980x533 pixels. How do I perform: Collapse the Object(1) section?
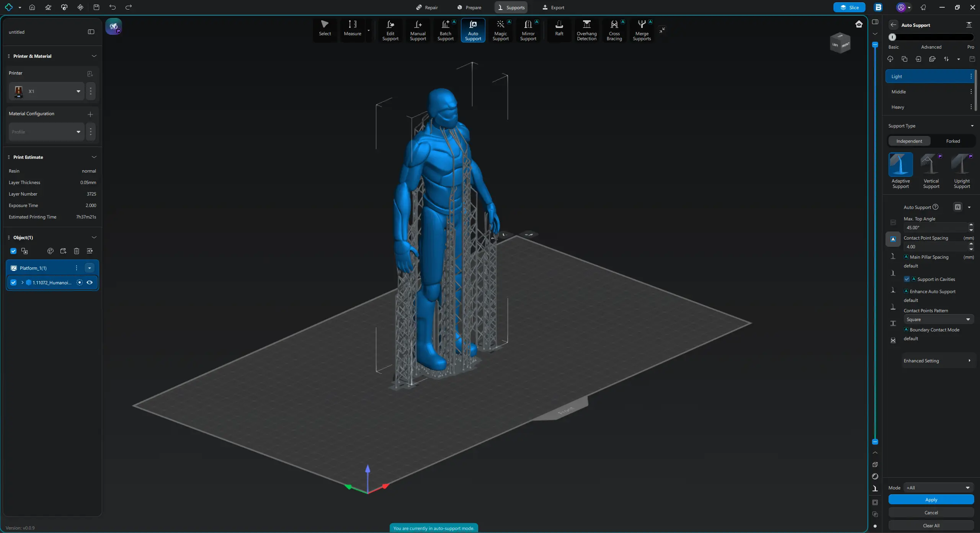(x=94, y=238)
